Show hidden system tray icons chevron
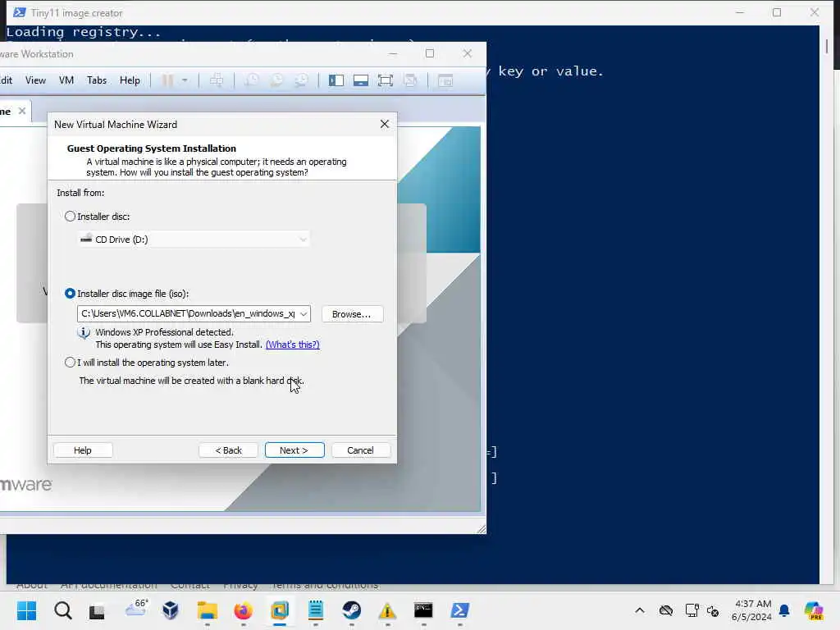 pyautogui.click(x=640, y=610)
